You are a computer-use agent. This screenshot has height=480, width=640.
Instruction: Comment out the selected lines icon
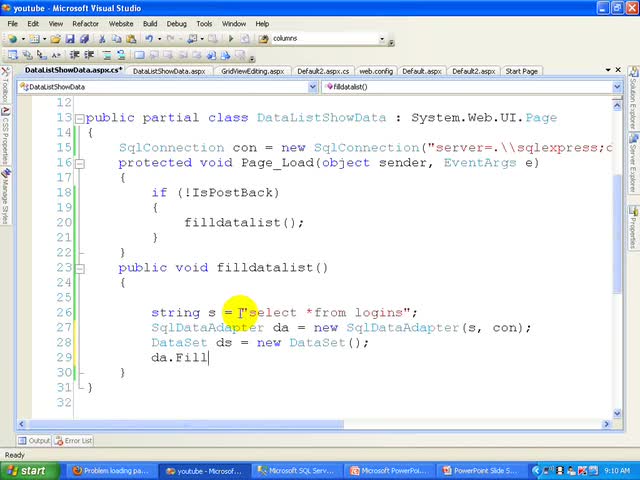[x=107, y=55]
